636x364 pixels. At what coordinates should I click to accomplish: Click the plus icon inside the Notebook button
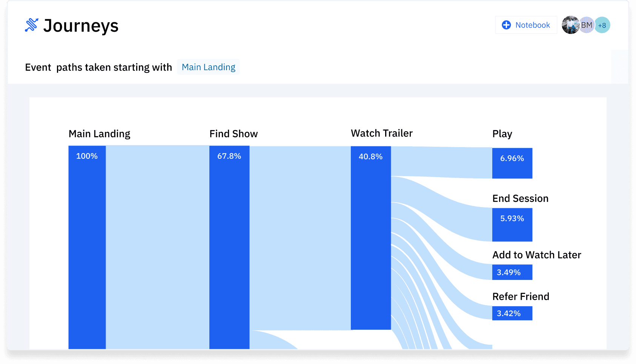click(506, 25)
